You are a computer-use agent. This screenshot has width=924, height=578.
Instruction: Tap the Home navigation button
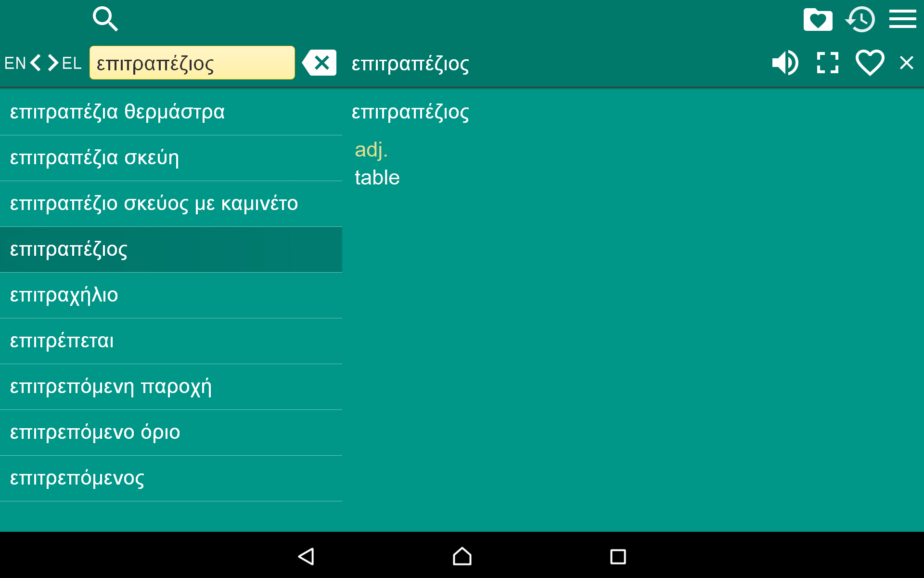tap(462, 556)
